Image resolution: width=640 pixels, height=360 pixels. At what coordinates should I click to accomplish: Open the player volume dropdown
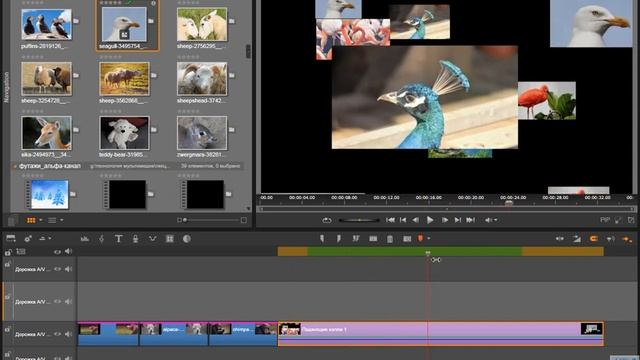[491, 220]
